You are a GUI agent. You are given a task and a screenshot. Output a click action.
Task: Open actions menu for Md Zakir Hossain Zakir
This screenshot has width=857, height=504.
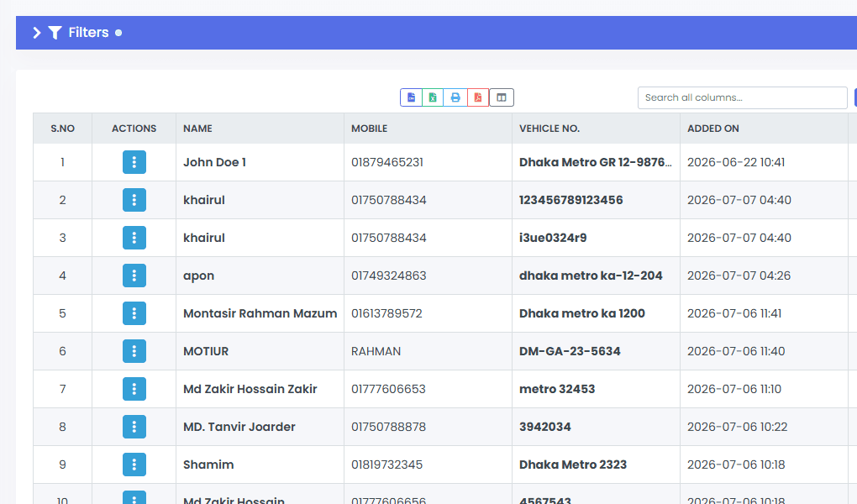(x=134, y=389)
